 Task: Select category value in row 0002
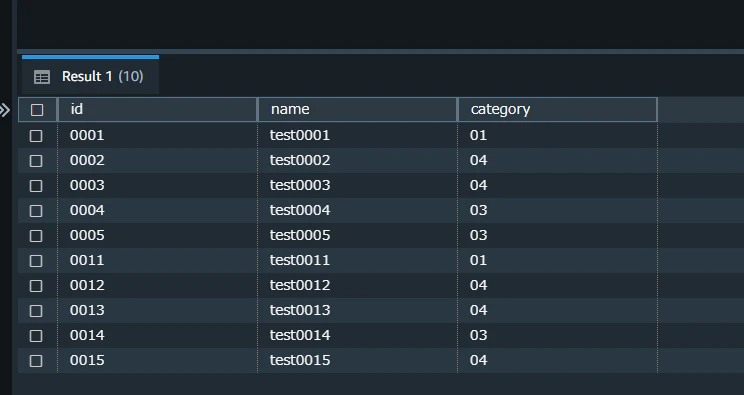(x=558, y=160)
